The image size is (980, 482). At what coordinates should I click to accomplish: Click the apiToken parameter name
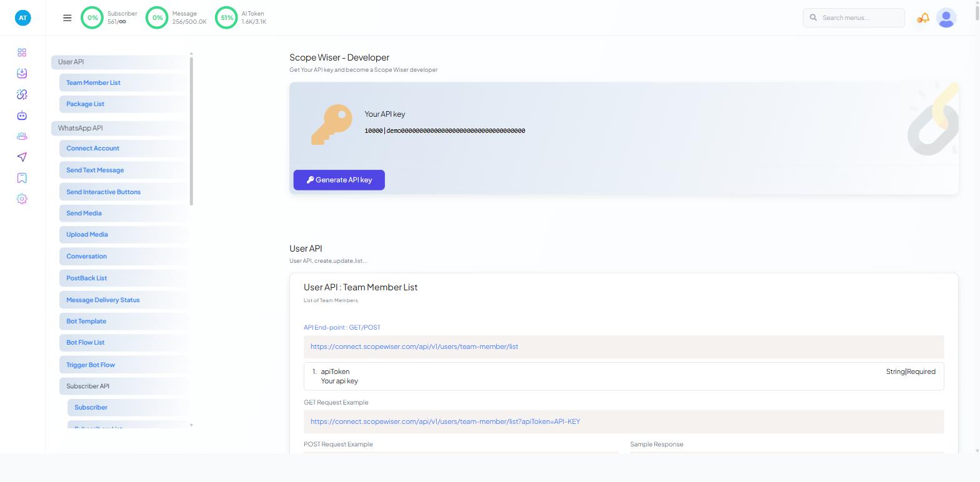[335, 371]
